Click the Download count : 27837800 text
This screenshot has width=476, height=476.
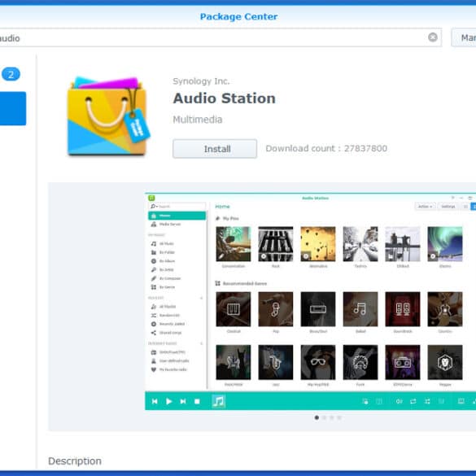(x=326, y=148)
